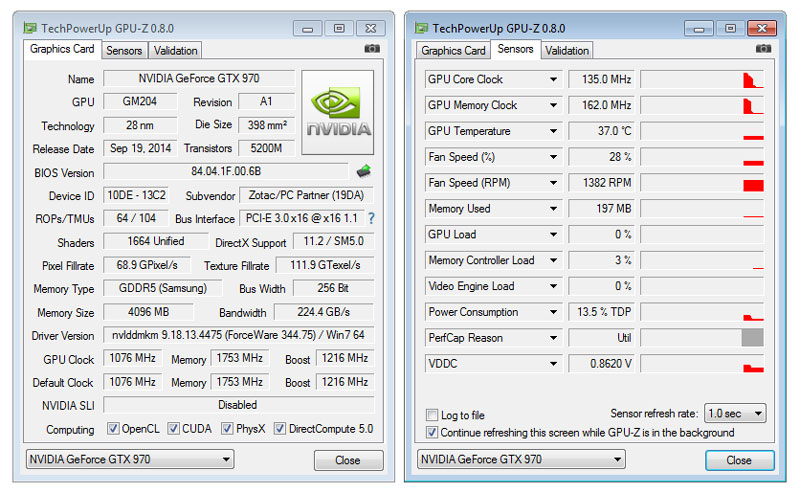Click Close button in Sensors window
Viewport: 800px width, 493px height.
coord(739,460)
